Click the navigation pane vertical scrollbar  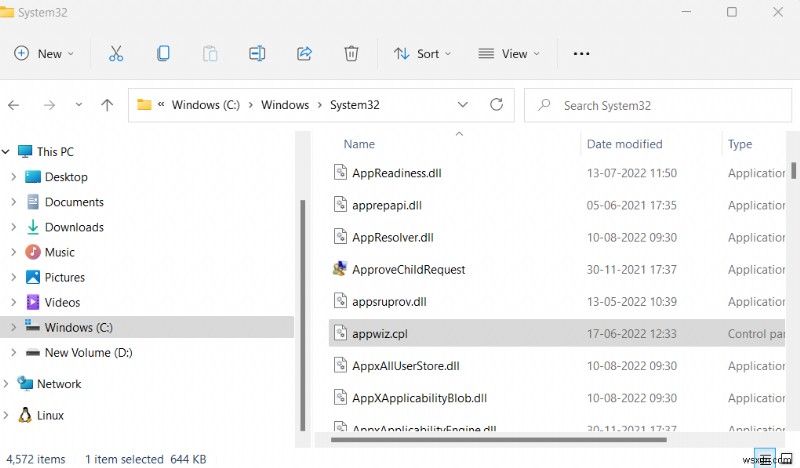303,315
